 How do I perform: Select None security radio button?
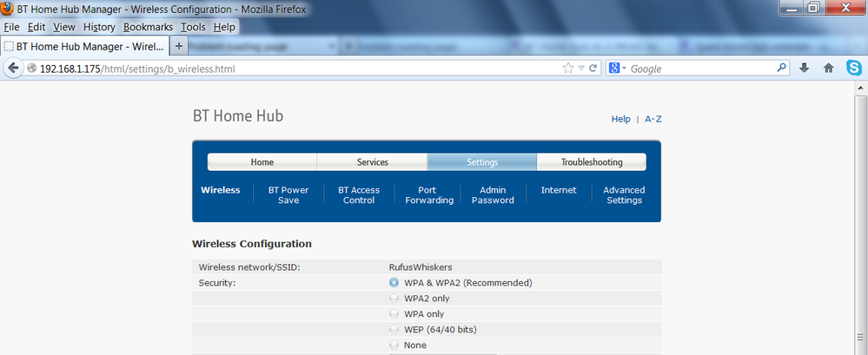(394, 345)
